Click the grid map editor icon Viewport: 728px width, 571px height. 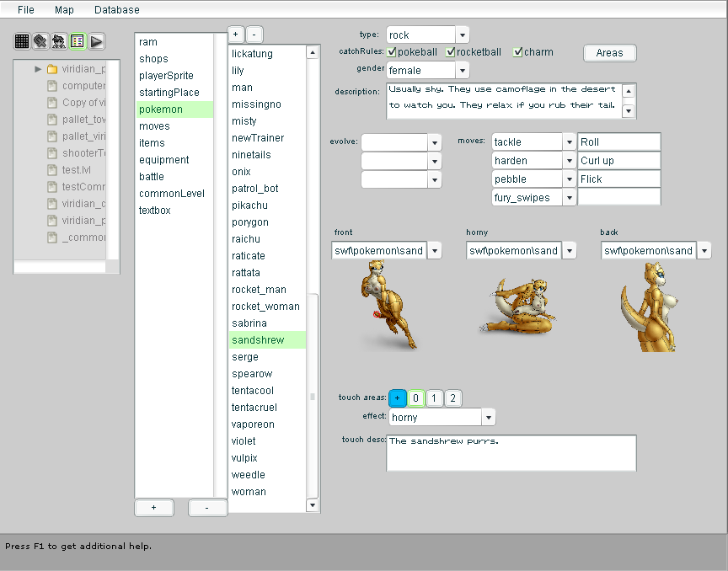(x=23, y=41)
